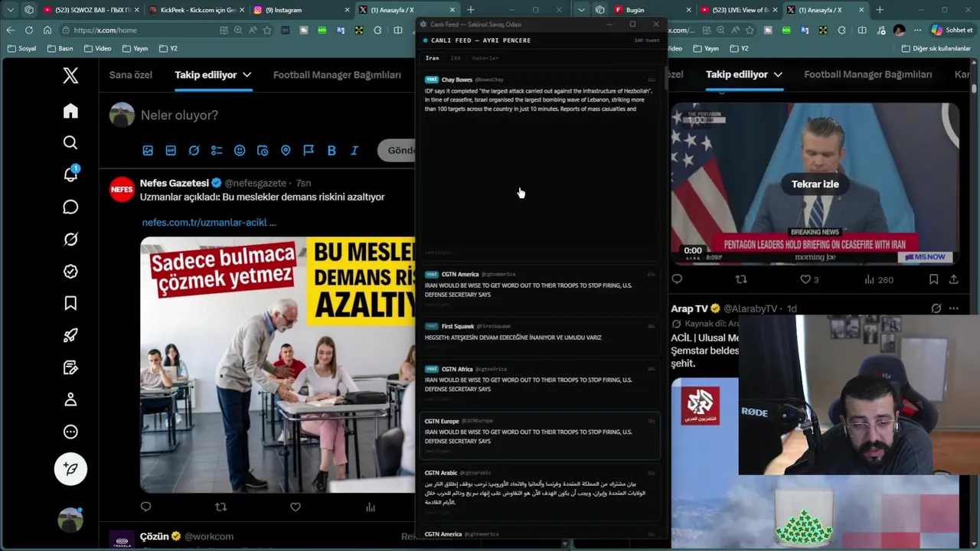Open the Nefes article image thumbnail
This screenshot has width=980, height=551.
click(x=277, y=364)
